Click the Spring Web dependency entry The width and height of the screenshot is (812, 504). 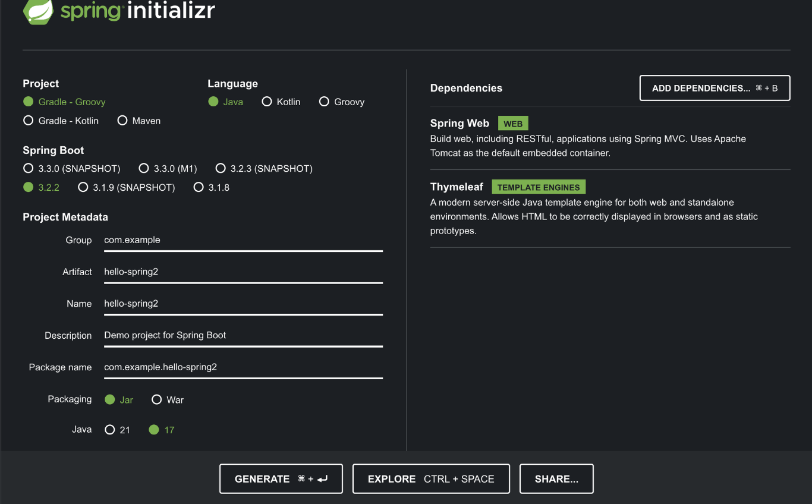610,138
